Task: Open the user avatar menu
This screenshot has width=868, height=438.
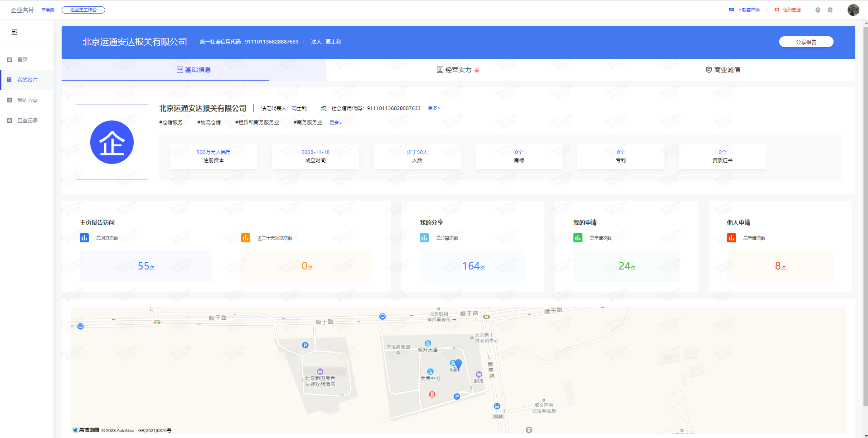Action: click(853, 10)
